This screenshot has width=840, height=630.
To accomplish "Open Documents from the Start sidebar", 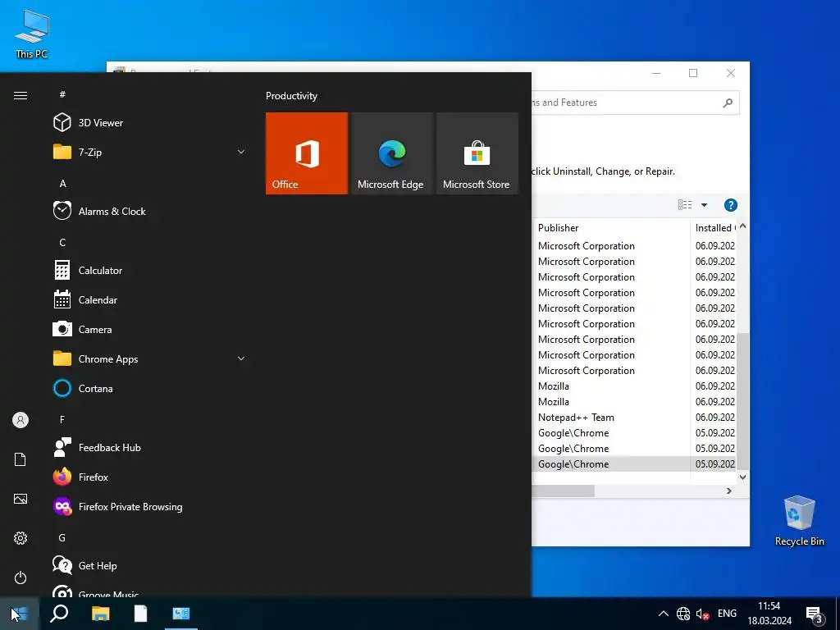I will point(21,459).
